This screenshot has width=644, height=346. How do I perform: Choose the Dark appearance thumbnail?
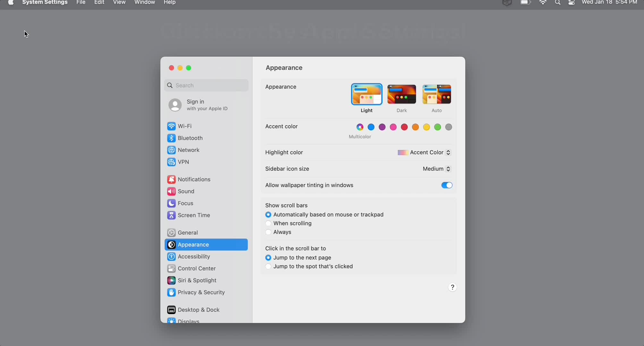pyautogui.click(x=402, y=94)
